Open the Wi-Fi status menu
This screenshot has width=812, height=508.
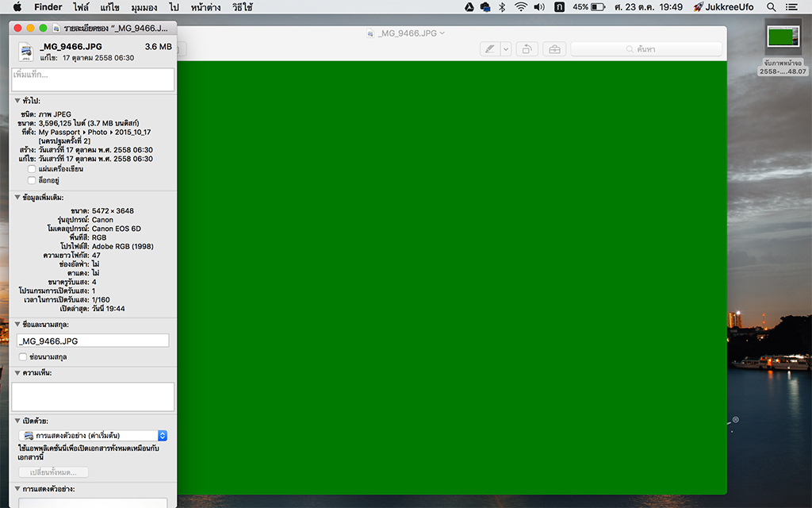pyautogui.click(x=520, y=6)
